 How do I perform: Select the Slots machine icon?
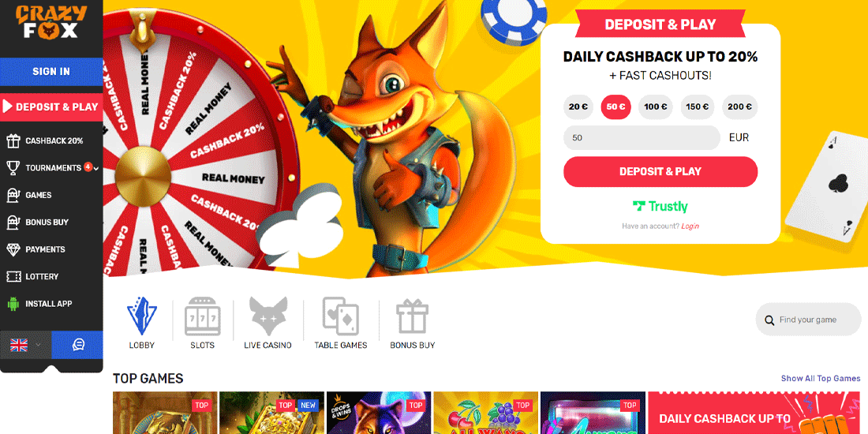point(202,316)
